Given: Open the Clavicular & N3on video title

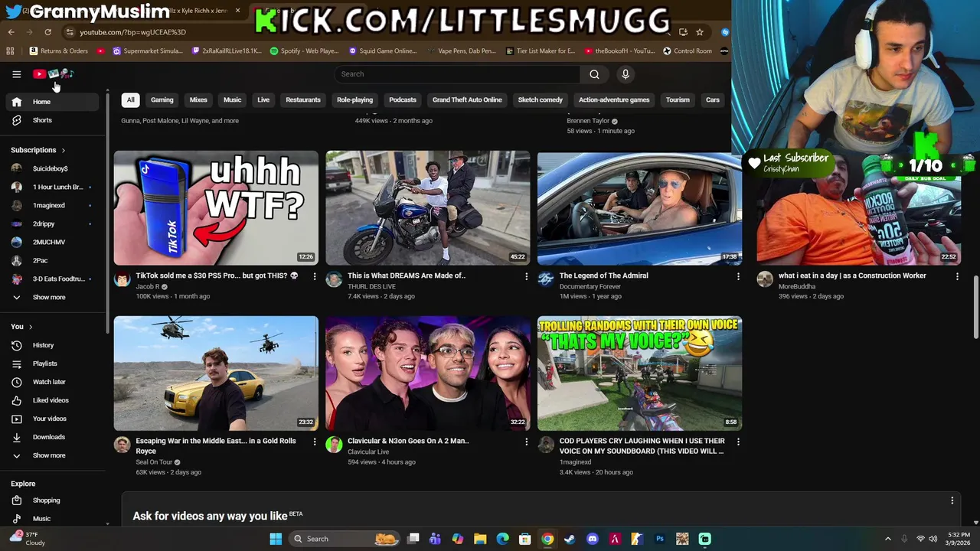Looking at the screenshot, I should click(x=408, y=441).
